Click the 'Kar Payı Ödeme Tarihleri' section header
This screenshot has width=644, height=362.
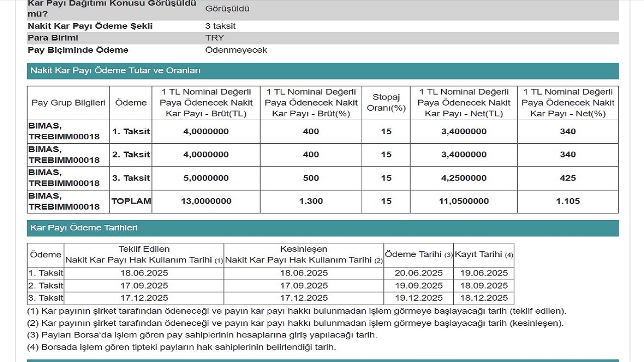tap(84, 228)
